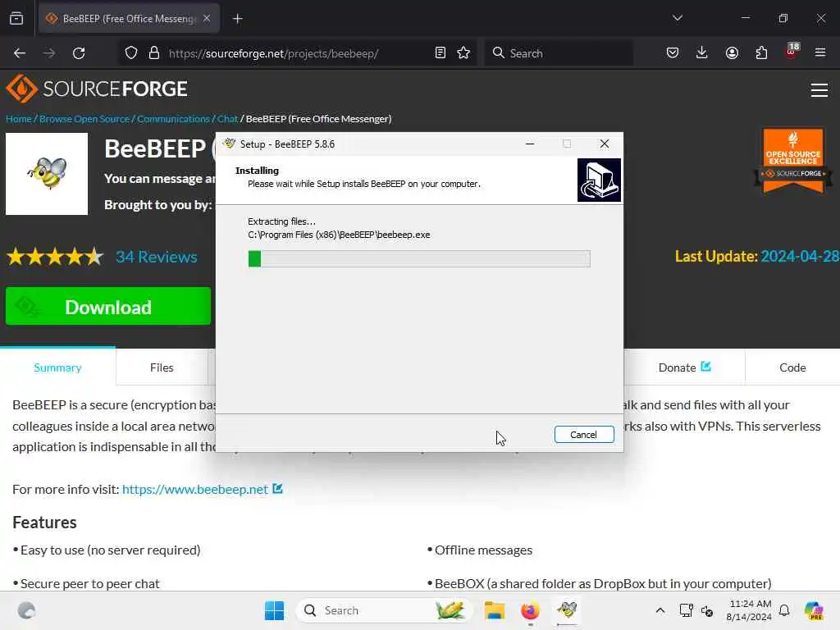Click the setup wizard computer icon
840x630 pixels.
tap(599, 180)
